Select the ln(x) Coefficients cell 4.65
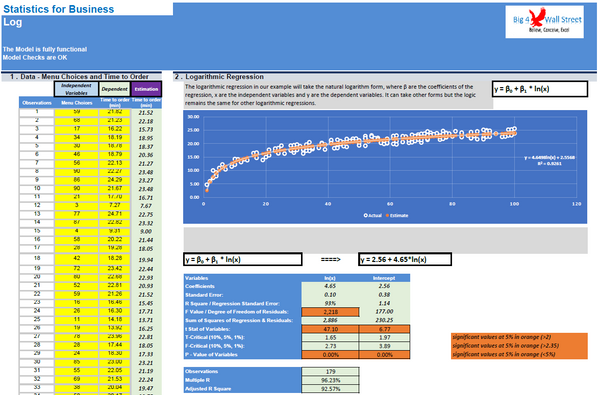The image size is (600, 395). coord(330,286)
